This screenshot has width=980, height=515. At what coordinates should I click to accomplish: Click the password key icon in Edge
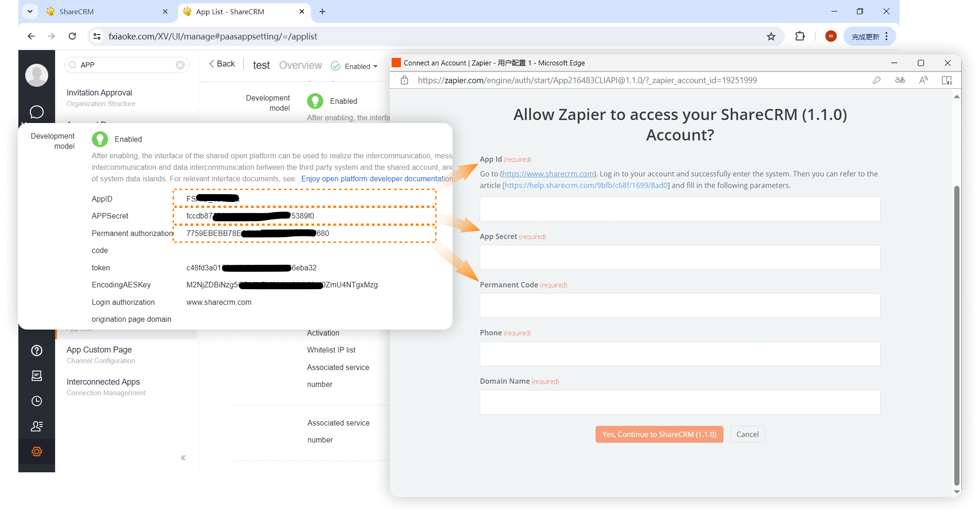point(877,80)
